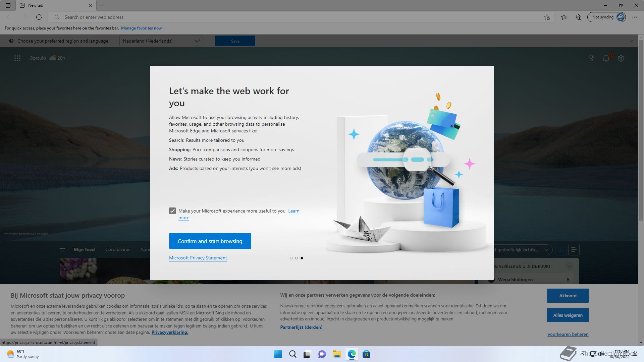Click Confirm and start browsing

210,241
